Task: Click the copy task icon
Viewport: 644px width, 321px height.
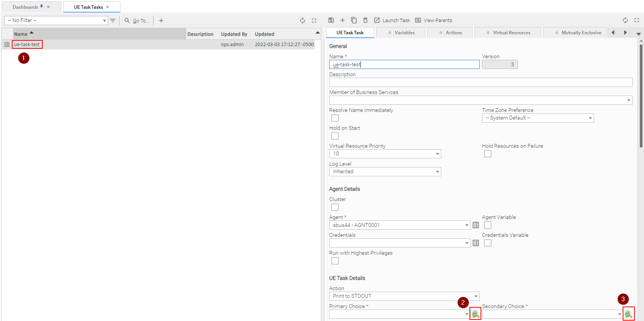Action: (x=354, y=21)
